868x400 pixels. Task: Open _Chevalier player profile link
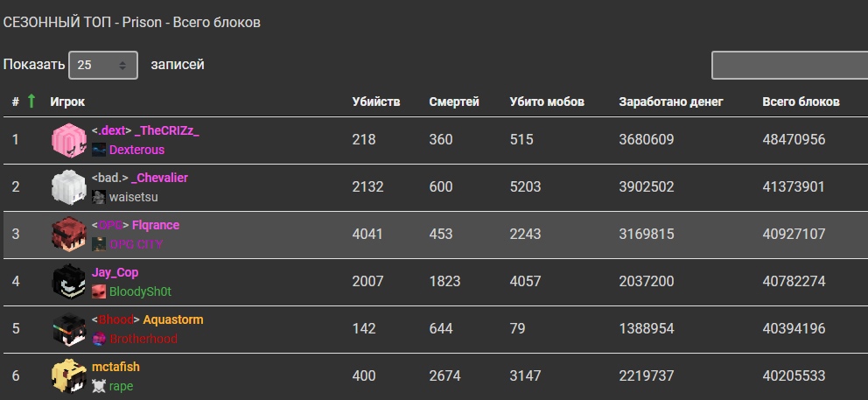click(x=160, y=178)
